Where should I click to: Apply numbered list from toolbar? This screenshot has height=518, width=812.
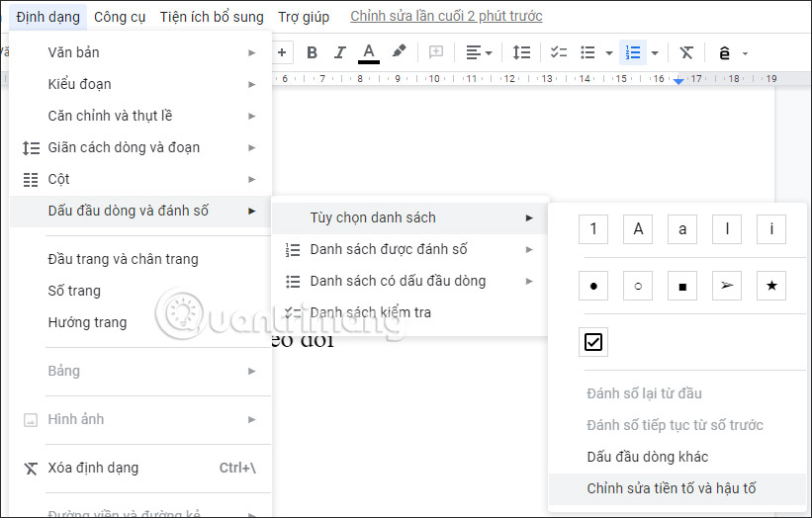point(633,52)
